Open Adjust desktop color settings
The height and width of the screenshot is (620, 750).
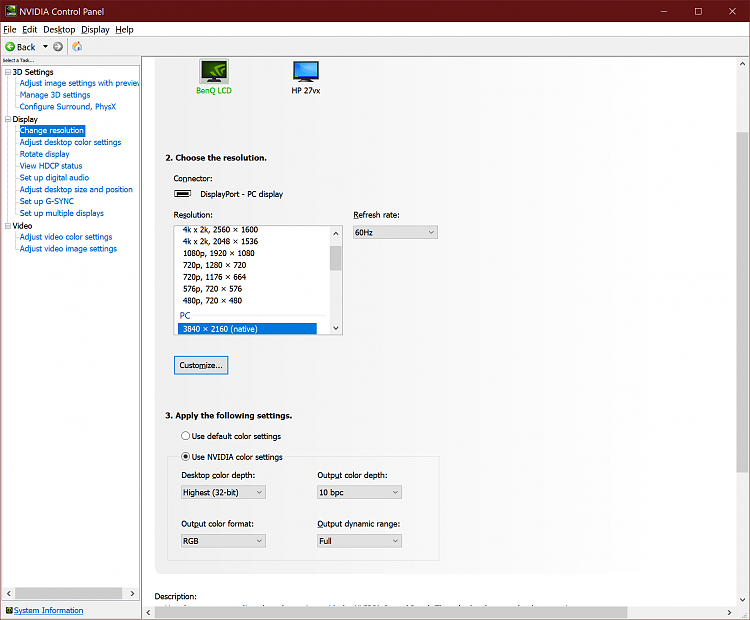point(70,143)
